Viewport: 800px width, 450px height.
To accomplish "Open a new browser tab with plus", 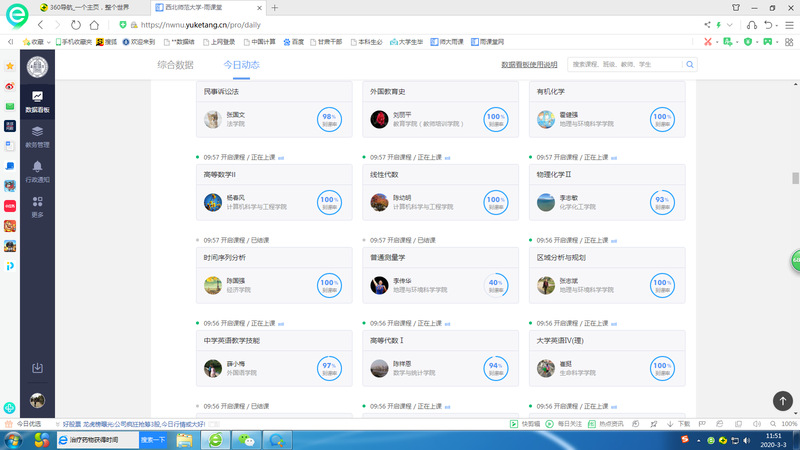I will pyautogui.click(x=274, y=8).
